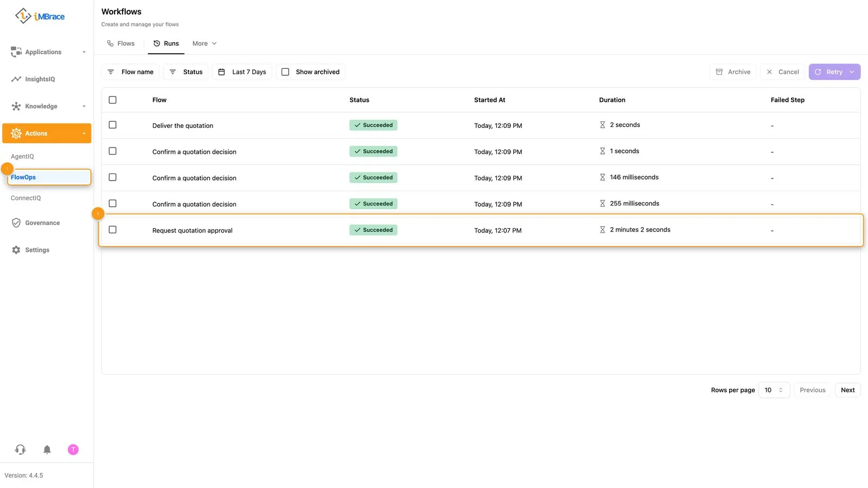Click Succeeded badge on Deliver the quotation
The width and height of the screenshot is (868, 488).
pos(373,125)
